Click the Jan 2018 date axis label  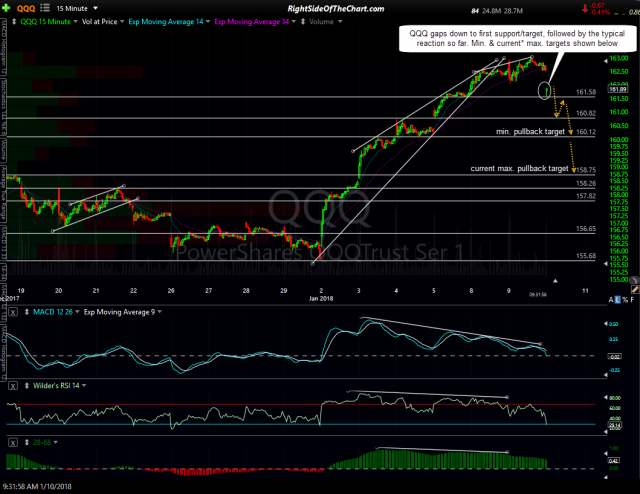coord(321,298)
